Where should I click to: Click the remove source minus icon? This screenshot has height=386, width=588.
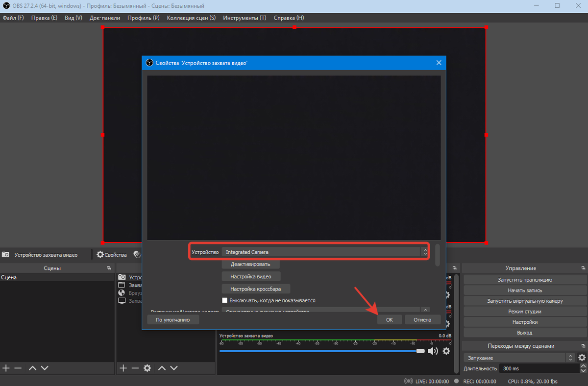pyautogui.click(x=135, y=368)
